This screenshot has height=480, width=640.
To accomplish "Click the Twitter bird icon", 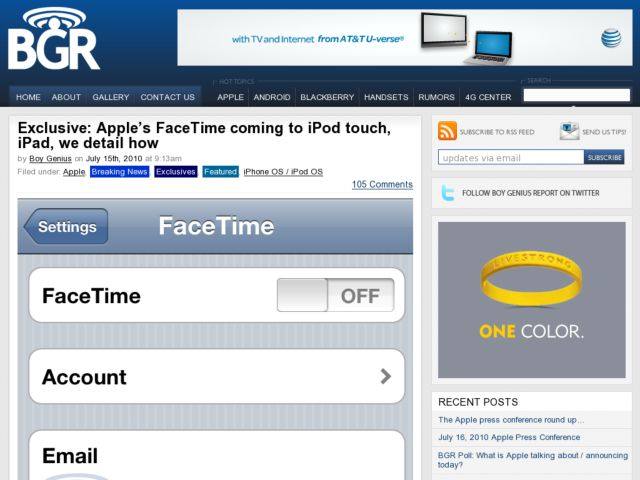I will tap(447, 193).
